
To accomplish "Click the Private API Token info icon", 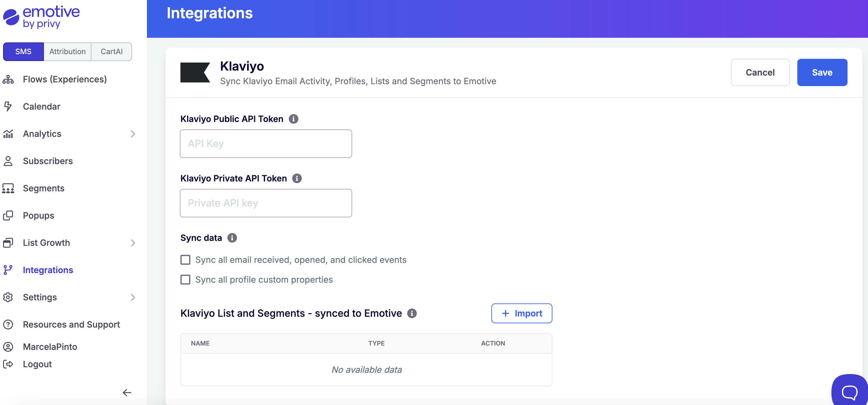I will click(x=297, y=178).
